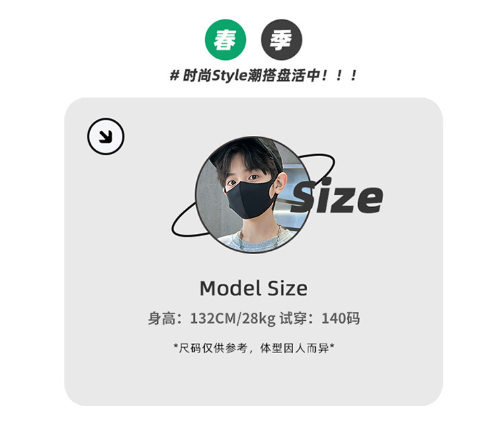
Task: Click the diagonal arrow circle icon
Action: pos(106,137)
